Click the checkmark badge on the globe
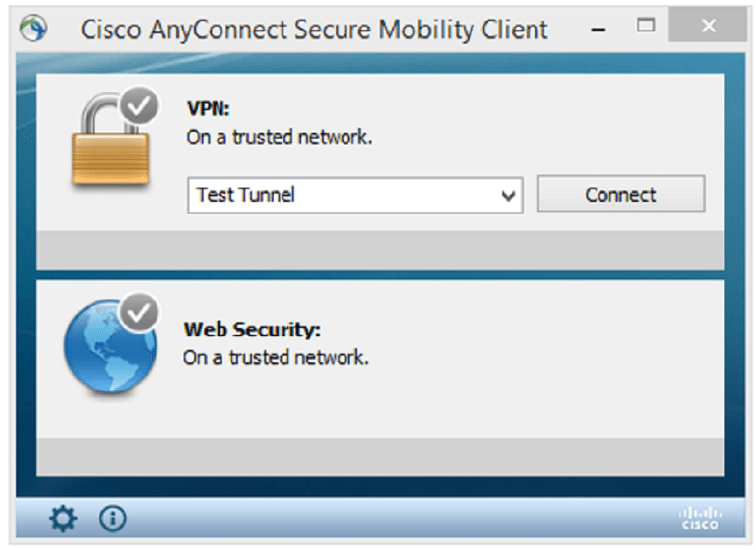Viewport: 756px width, 550px height. pyautogui.click(x=140, y=312)
